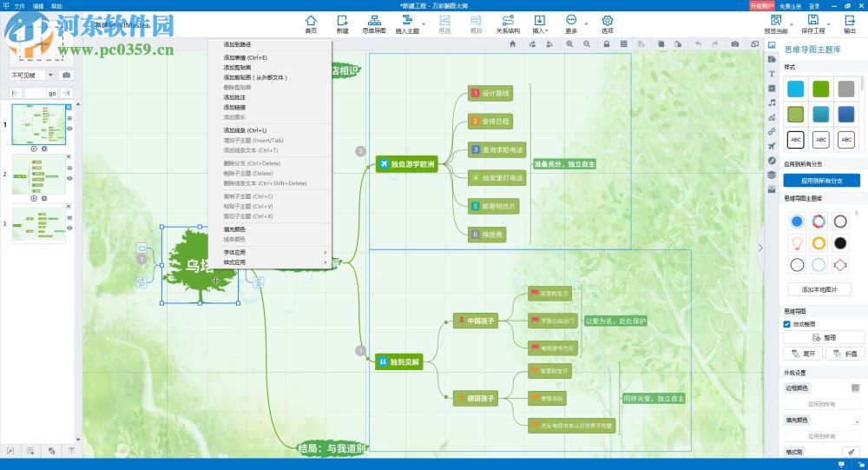The height and width of the screenshot is (470, 868).
Task: Click the Relationship Structure (关系结构) icon
Action: coord(508,23)
